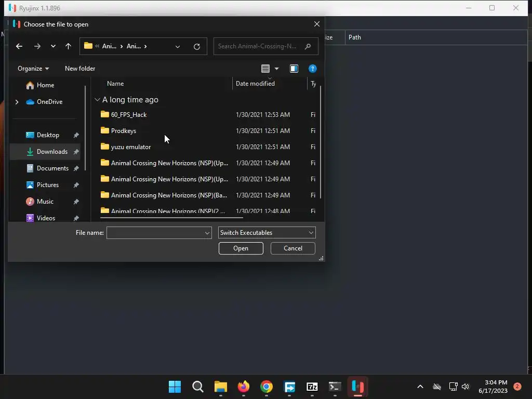This screenshot has height=399, width=532.
Task: Open Videos quick access location
Action: point(46,218)
